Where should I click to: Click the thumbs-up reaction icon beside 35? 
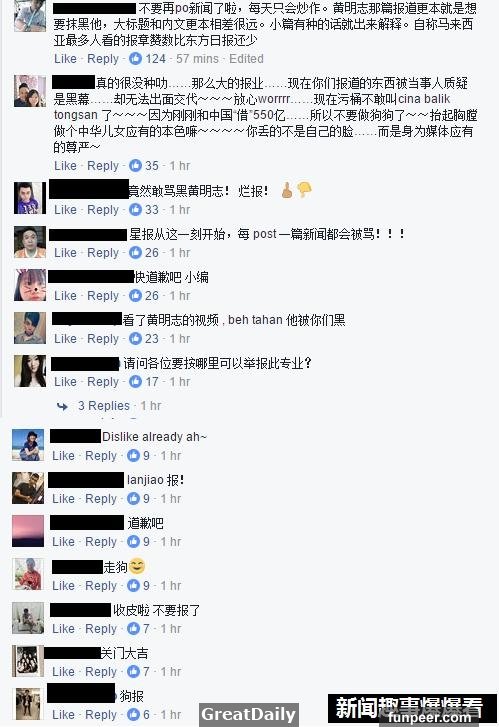pos(135,166)
